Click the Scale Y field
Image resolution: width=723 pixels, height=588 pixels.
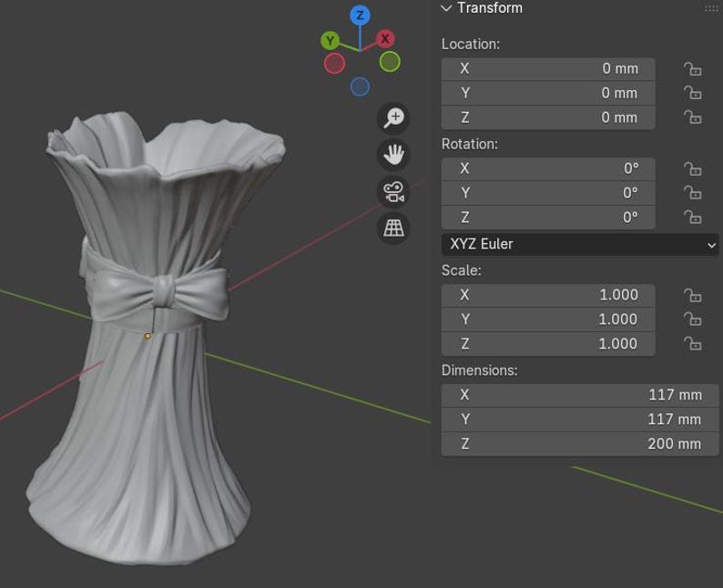tap(548, 319)
